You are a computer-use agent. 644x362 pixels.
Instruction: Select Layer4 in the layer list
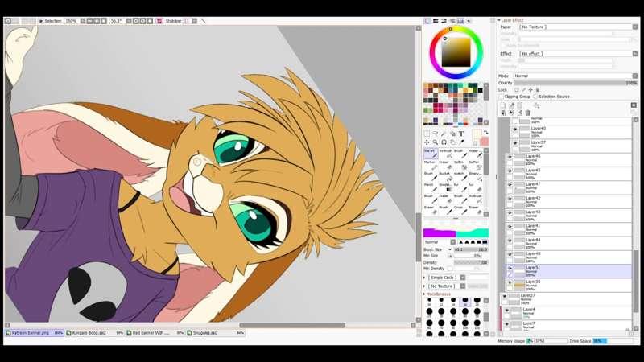tap(567, 313)
